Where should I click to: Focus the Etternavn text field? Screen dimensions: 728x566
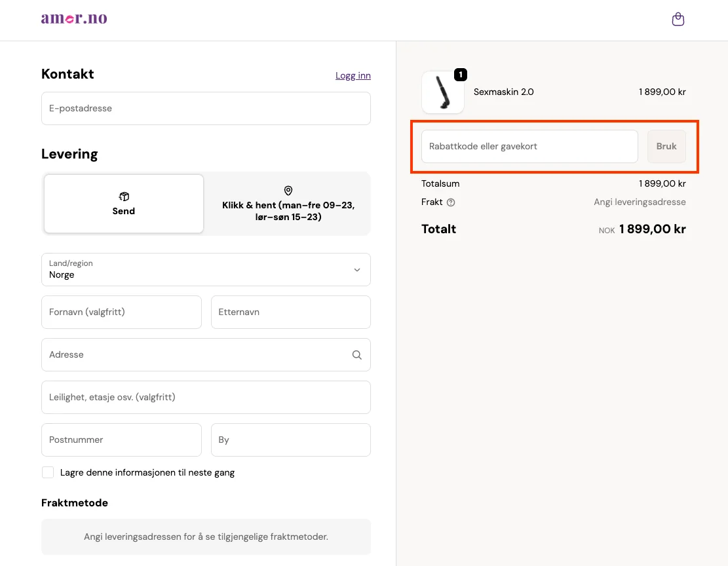click(x=290, y=312)
